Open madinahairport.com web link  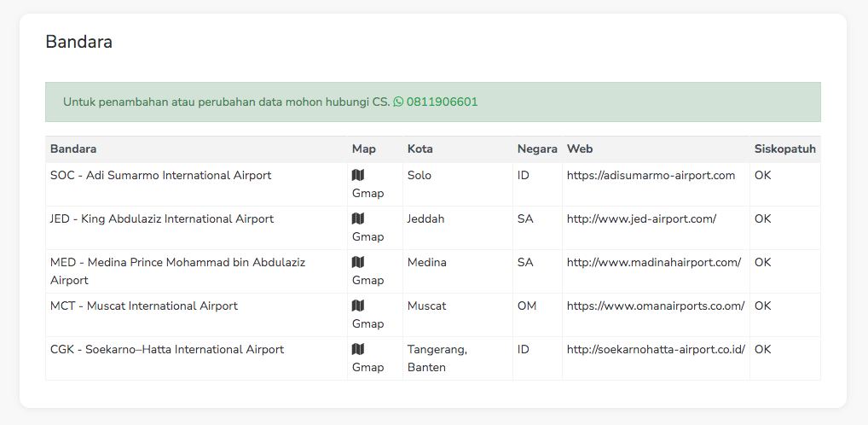click(x=653, y=262)
